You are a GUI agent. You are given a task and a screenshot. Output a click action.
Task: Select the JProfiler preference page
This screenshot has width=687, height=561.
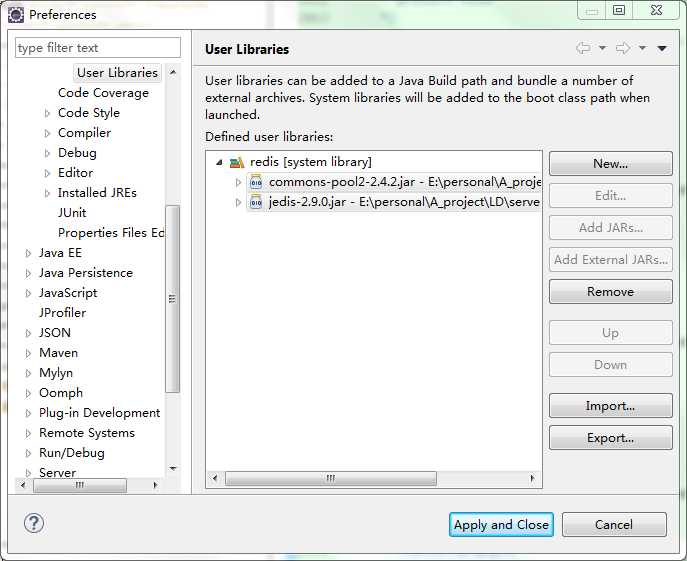tap(62, 313)
